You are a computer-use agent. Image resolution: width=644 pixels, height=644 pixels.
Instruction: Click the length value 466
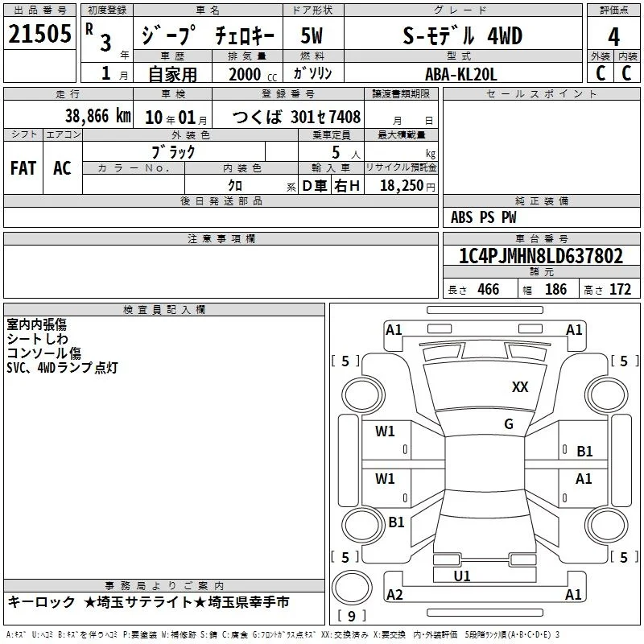pos(488,289)
